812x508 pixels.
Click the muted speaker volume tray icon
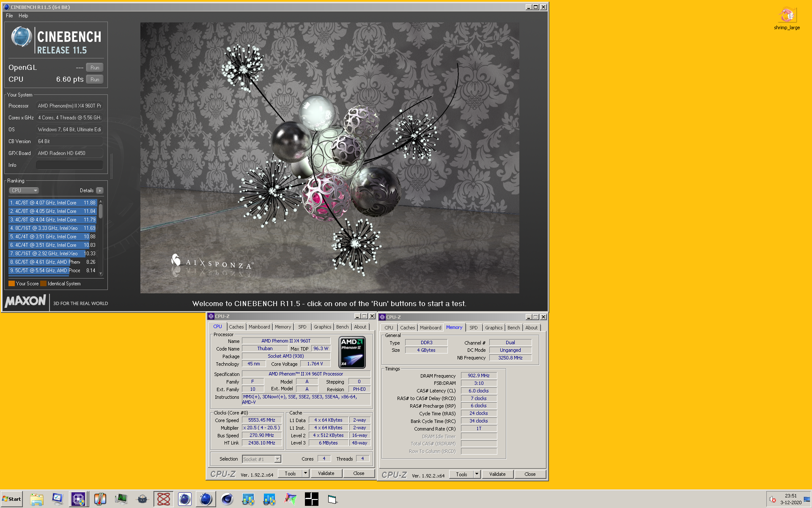(773, 499)
